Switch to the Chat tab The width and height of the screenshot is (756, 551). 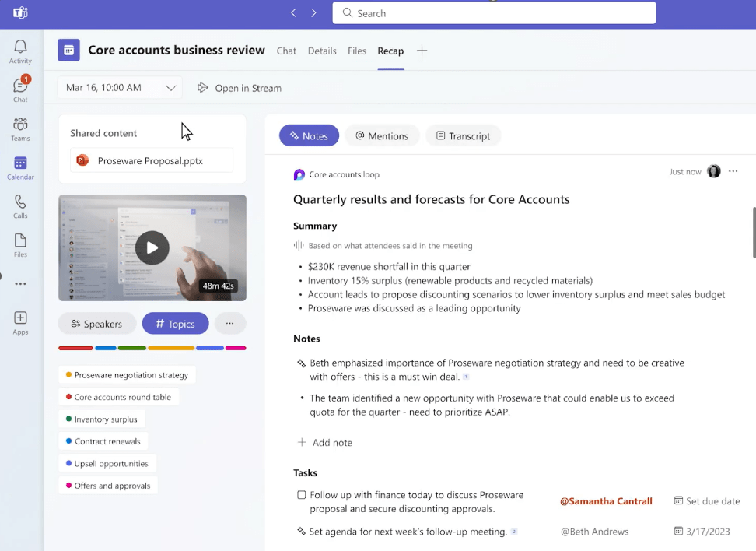tap(286, 51)
